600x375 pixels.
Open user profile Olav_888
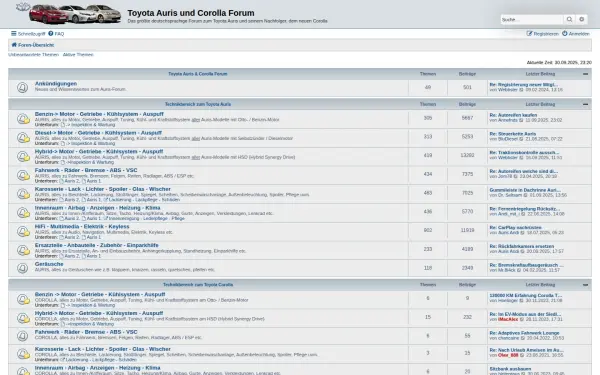(x=508, y=355)
